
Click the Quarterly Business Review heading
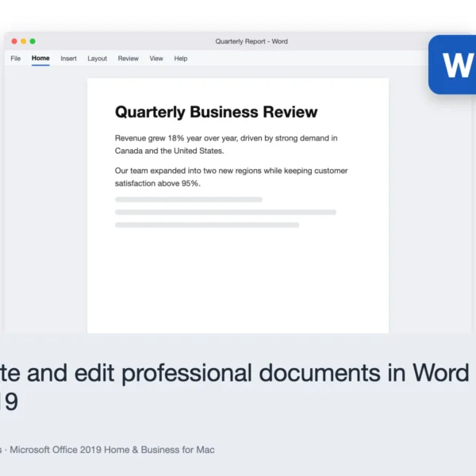tap(216, 112)
